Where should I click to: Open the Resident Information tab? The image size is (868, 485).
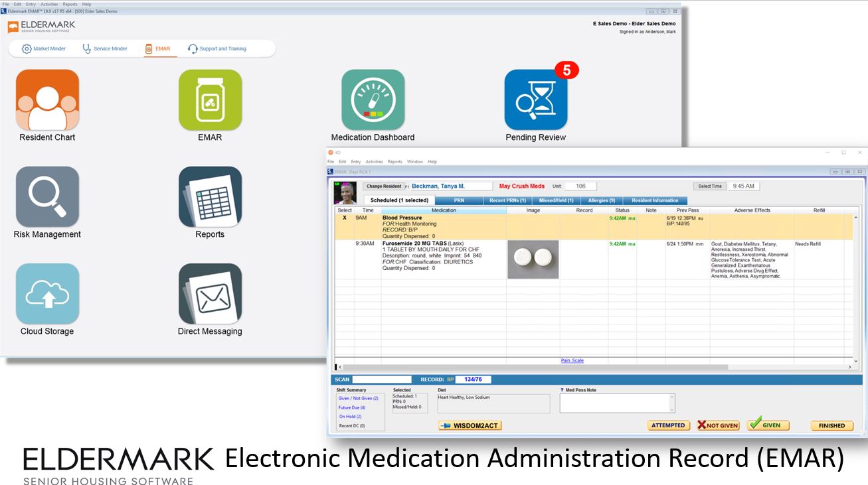(655, 200)
